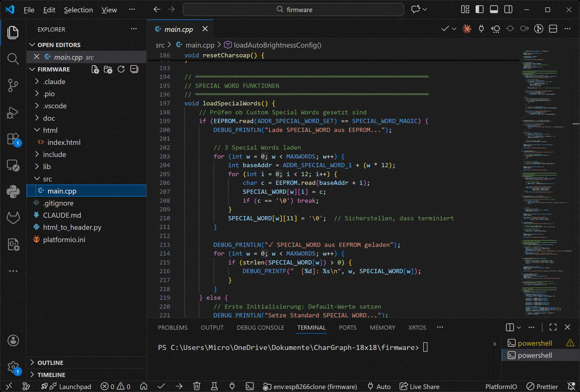
Task: Open PlatformIO Home with the house icon
Action: [144, 386]
